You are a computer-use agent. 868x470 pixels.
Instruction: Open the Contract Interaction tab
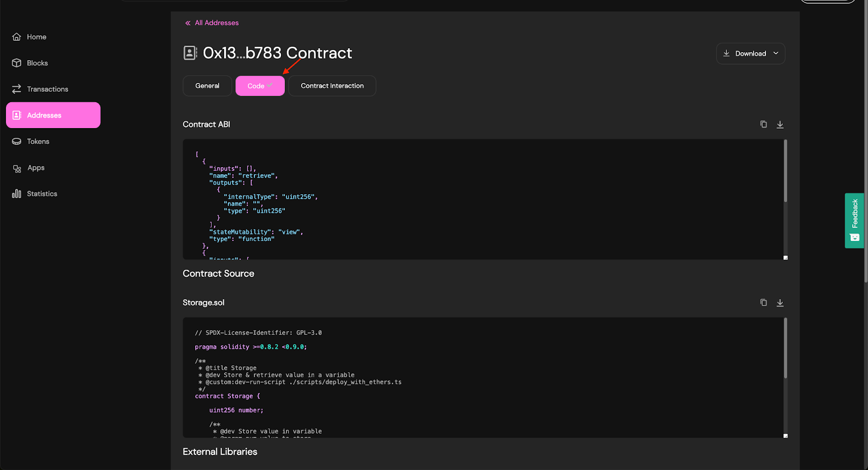click(x=332, y=86)
